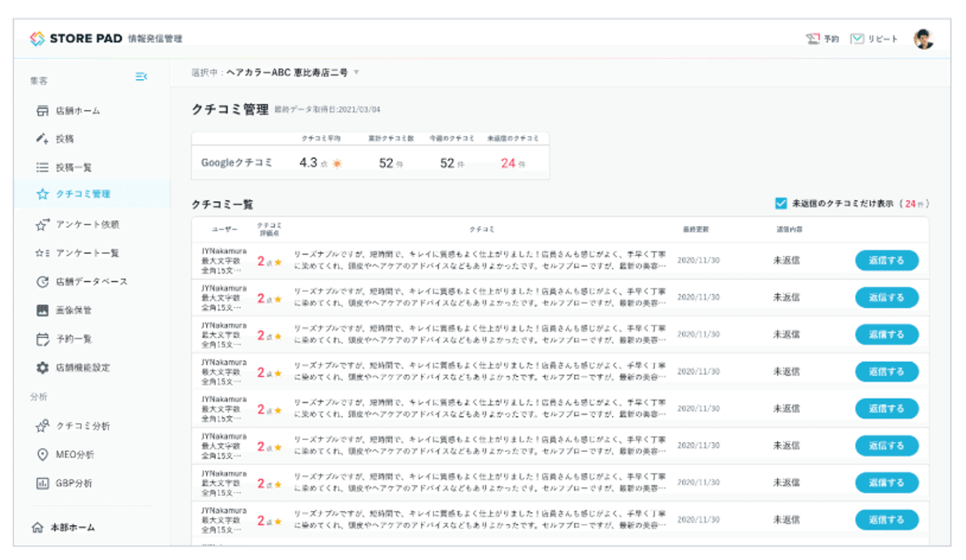Open the store selector dropdown arrow
Viewport: 966px width, 560px height.
point(356,72)
